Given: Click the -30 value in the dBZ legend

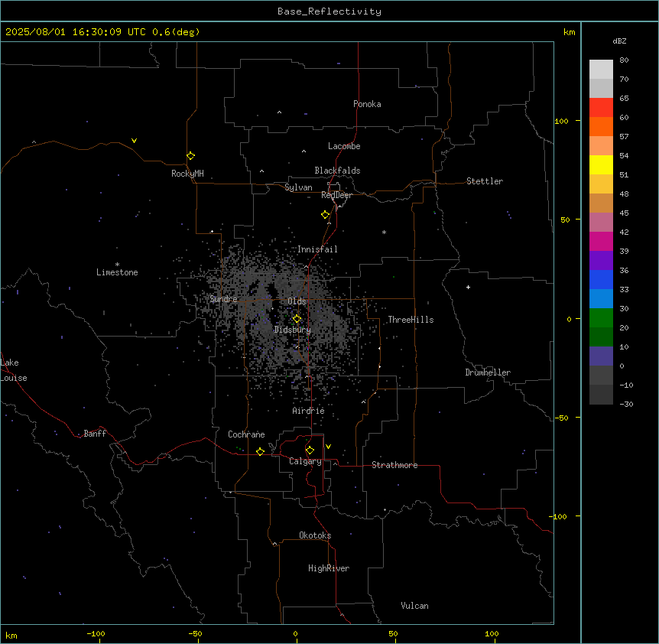Looking at the screenshot, I should pos(626,404).
